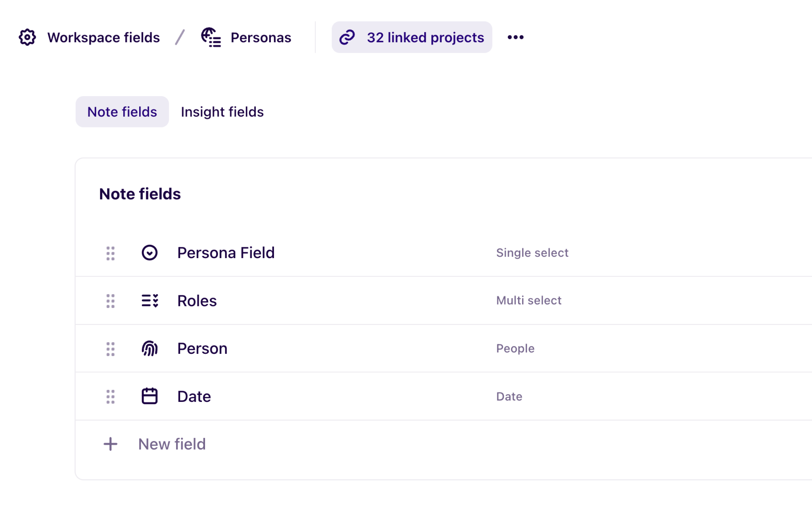Image resolution: width=812 pixels, height=511 pixels.
Task: Click the Personas globe-list icon
Action: coord(211,37)
